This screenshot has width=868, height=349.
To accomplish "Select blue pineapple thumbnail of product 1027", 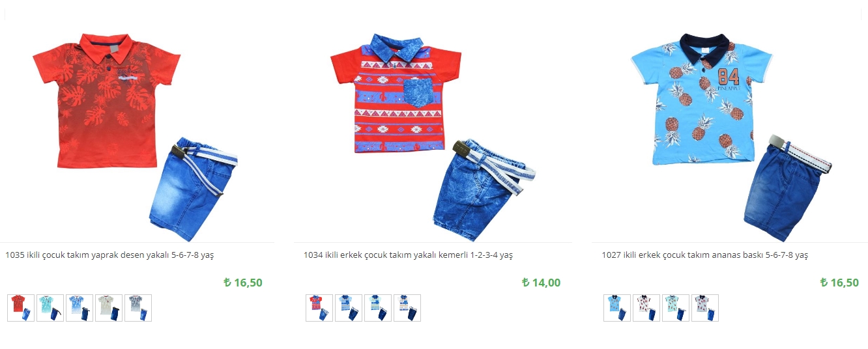I will point(617,308).
